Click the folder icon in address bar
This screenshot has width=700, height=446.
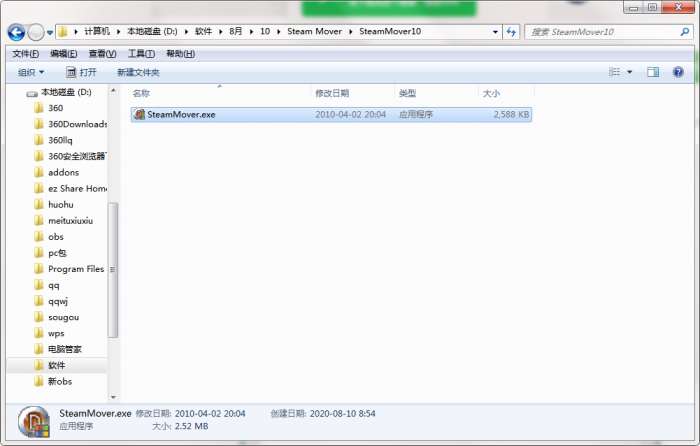pyautogui.click(x=63, y=32)
